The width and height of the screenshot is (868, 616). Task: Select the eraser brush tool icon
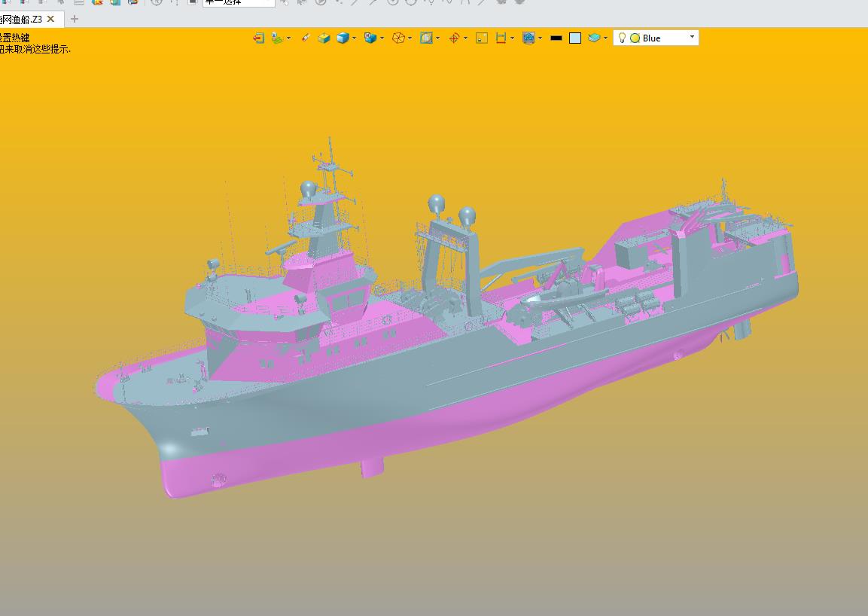[305, 38]
